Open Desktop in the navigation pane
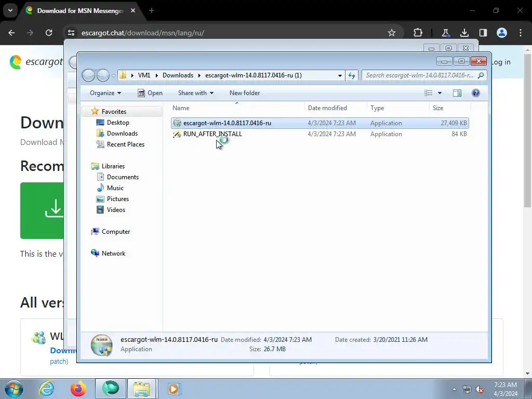 pyautogui.click(x=118, y=123)
